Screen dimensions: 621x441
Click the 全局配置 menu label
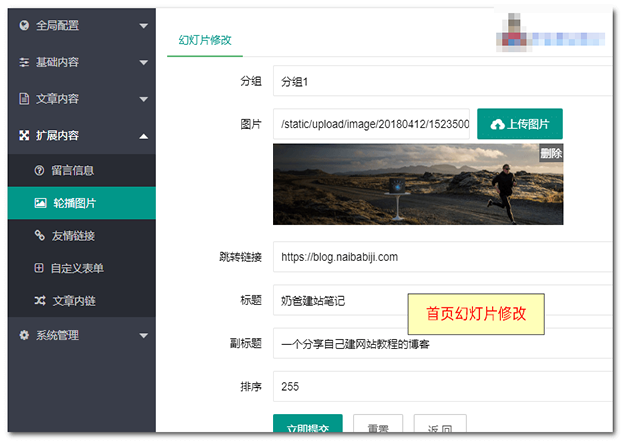[x=57, y=25]
